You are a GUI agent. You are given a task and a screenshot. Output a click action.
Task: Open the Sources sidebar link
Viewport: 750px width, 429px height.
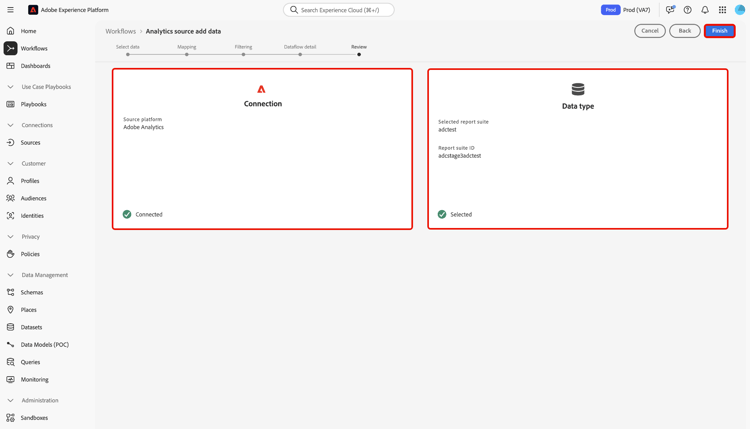[x=30, y=143]
